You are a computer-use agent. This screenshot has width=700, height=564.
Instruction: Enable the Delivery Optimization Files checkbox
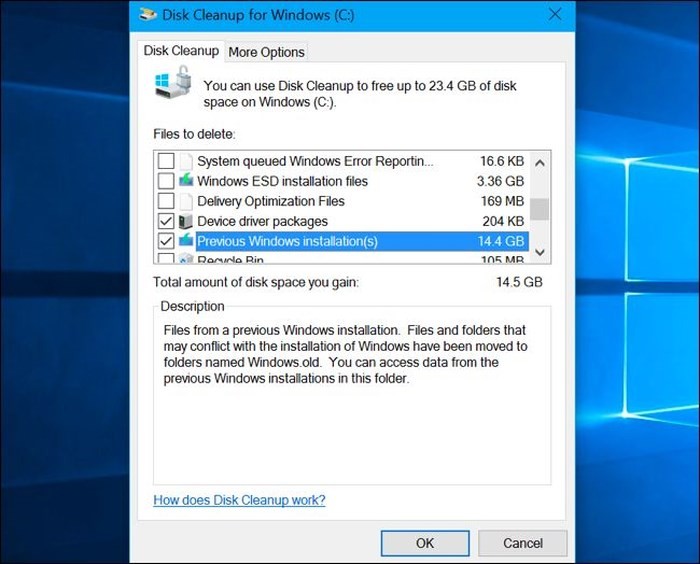[x=166, y=201]
